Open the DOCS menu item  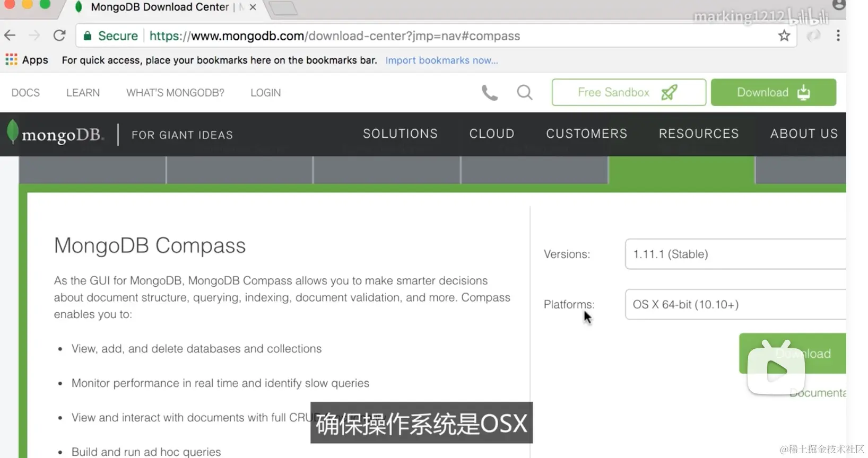coord(25,93)
